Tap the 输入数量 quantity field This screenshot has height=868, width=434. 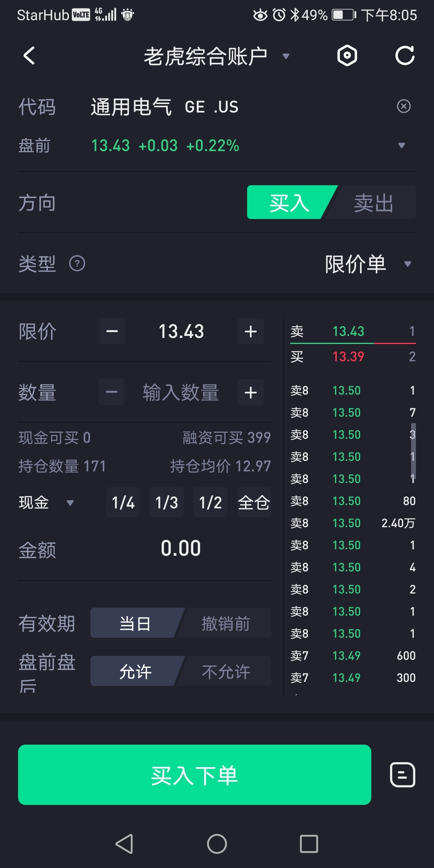[x=181, y=392]
